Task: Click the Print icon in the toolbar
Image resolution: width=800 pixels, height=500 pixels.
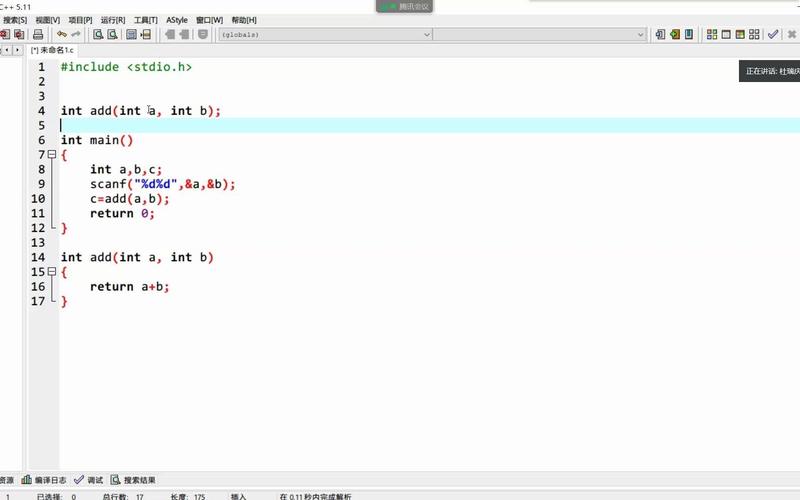Action: tap(38, 34)
